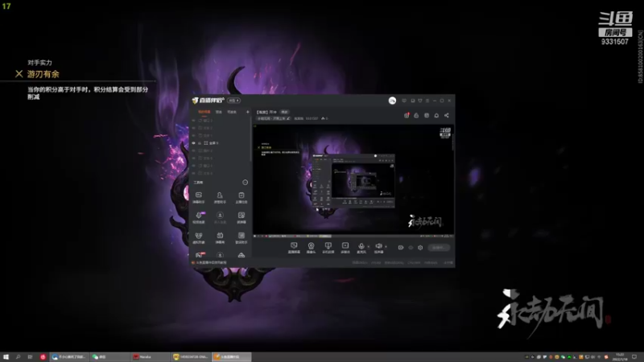The image size is (644, 362).
Task: Open the shield-shaped icon in title bar
Action: (x=419, y=101)
